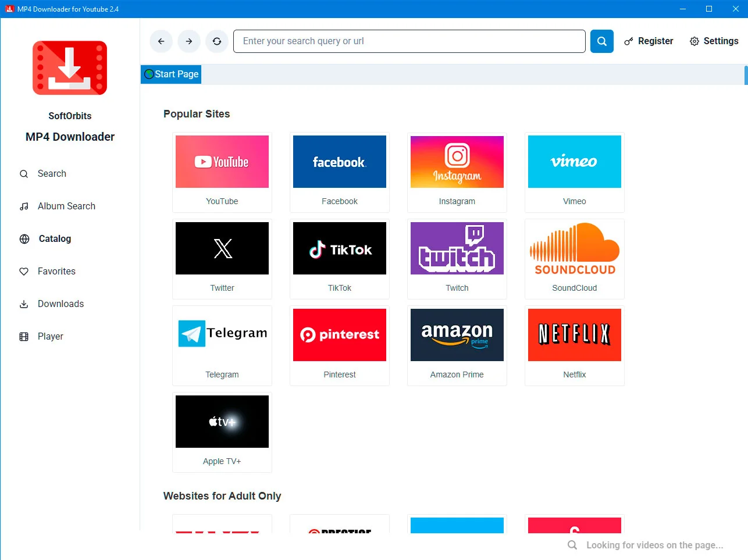Open the SoundCloud site tile

(x=574, y=248)
